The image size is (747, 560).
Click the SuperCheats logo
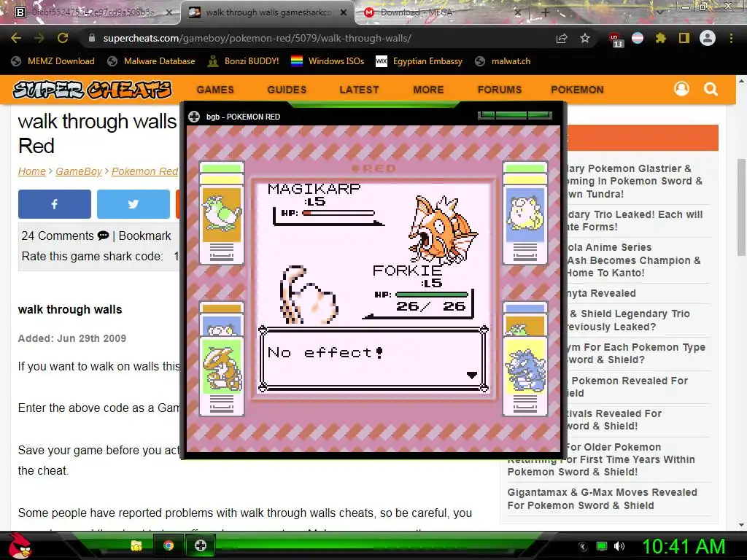pyautogui.click(x=92, y=90)
